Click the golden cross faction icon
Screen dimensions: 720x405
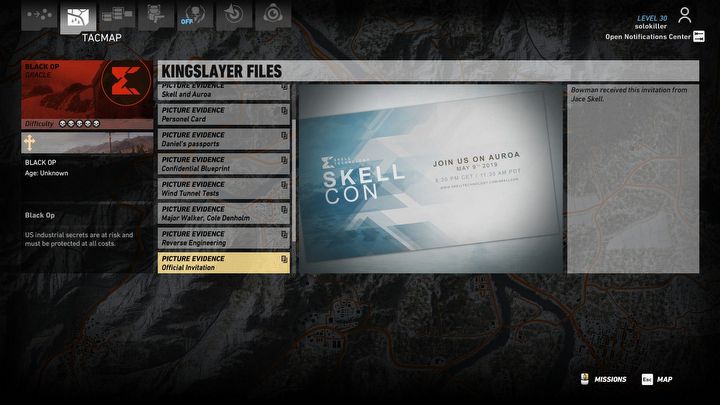click(x=29, y=143)
